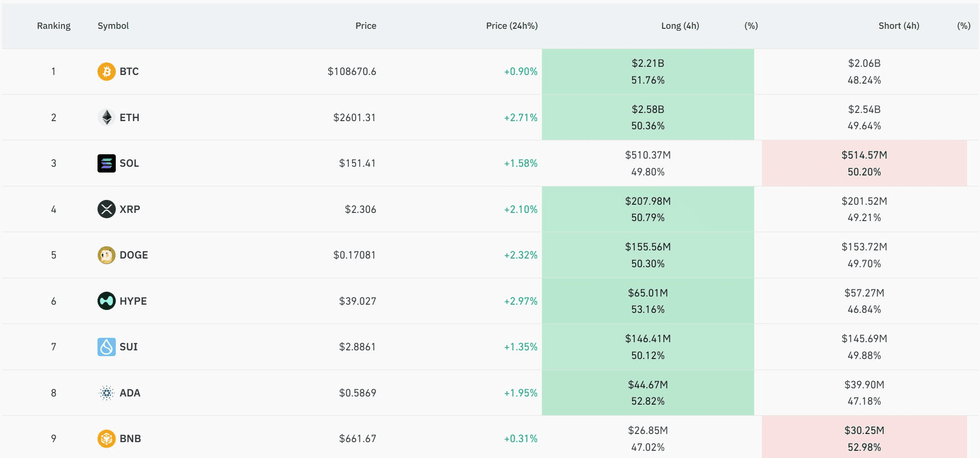Sort by the Symbol column header
The image size is (980, 458).
113,26
